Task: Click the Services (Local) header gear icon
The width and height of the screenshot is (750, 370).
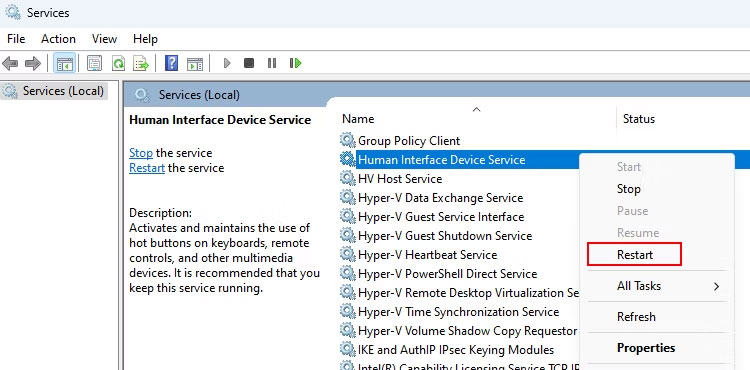Action: [142, 95]
